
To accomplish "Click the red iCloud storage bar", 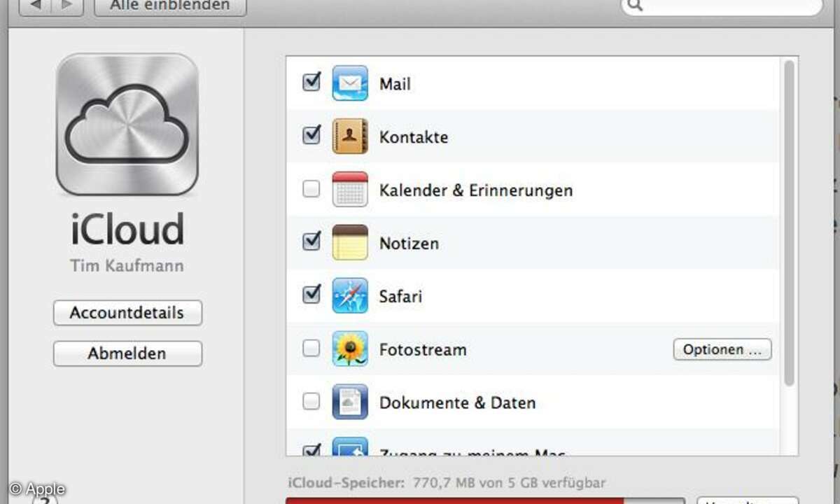I will [x=455, y=500].
